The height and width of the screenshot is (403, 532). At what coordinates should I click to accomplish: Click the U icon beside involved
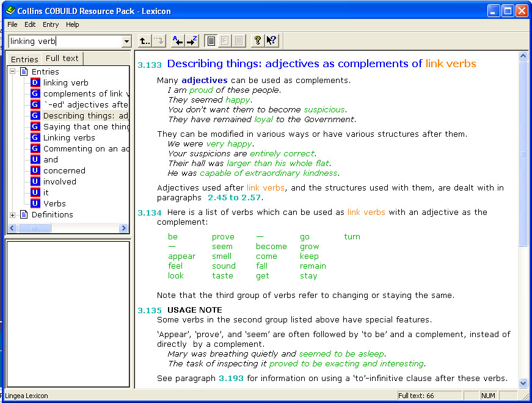35,181
